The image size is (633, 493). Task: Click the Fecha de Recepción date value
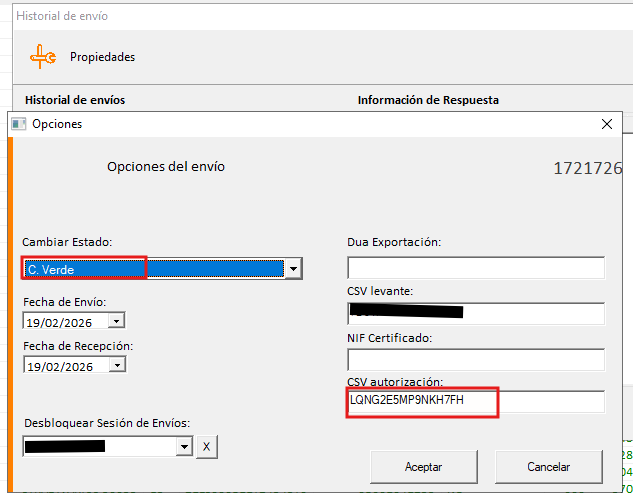pos(64,366)
